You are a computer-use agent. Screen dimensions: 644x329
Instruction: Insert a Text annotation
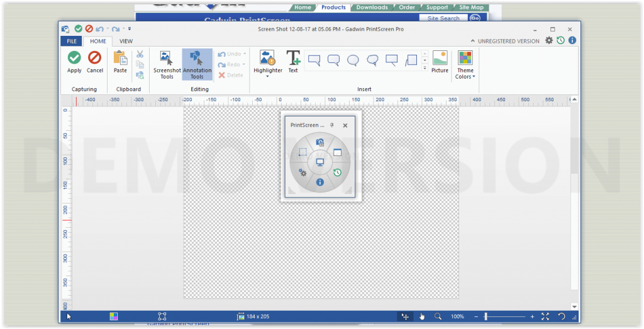coord(293,62)
